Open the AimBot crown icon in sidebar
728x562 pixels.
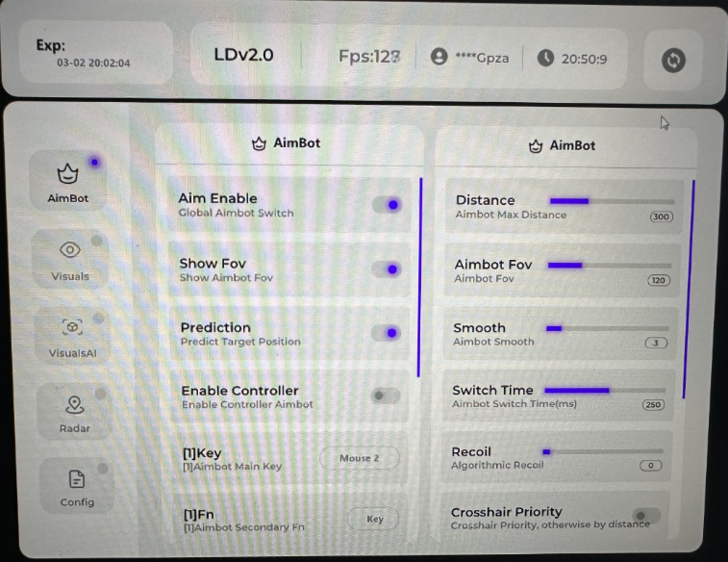tap(67, 175)
